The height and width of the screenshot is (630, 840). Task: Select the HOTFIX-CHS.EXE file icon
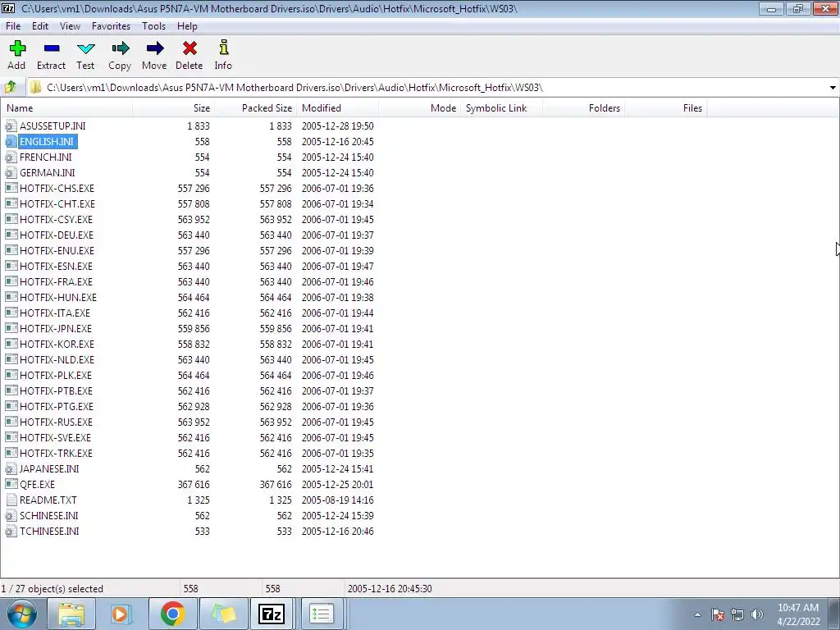[11, 189]
